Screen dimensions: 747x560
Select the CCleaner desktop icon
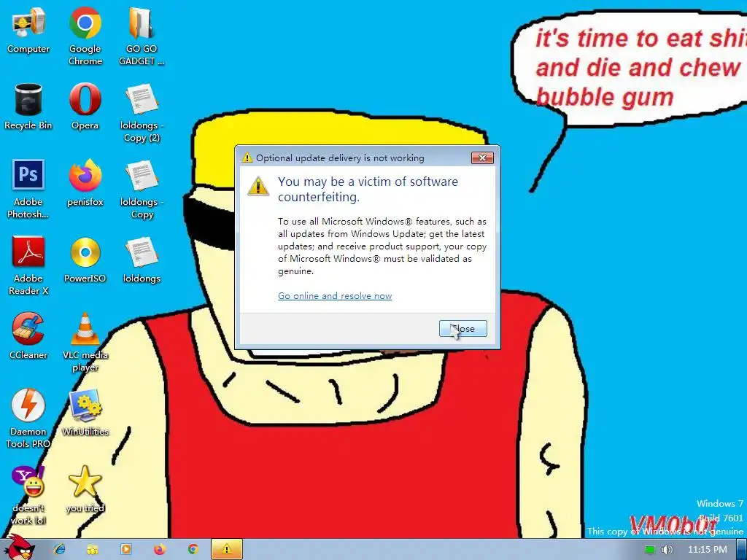(x=28, y=336)
